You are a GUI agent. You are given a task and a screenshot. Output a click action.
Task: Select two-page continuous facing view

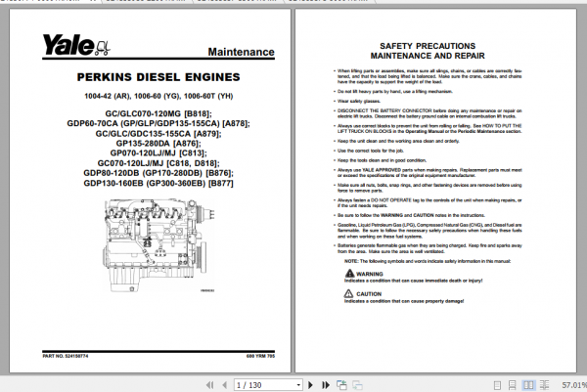(x=544, y=385)
